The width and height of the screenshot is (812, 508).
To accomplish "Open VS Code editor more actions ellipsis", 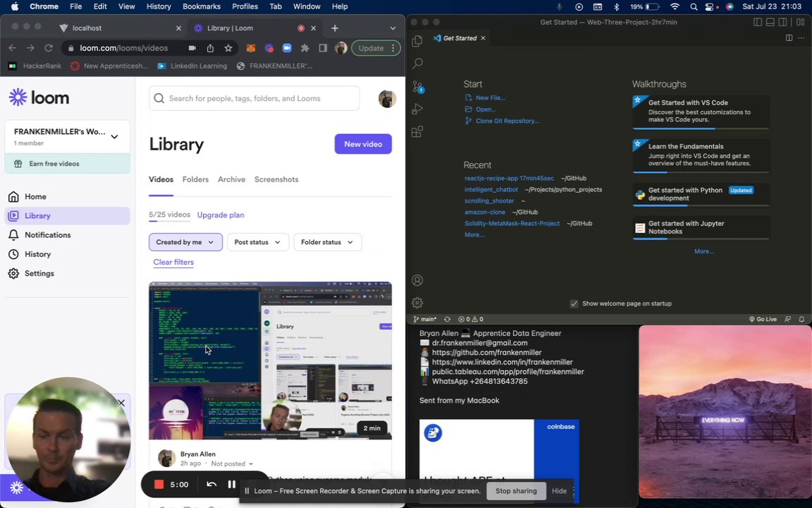I will [x=801, y=38].
